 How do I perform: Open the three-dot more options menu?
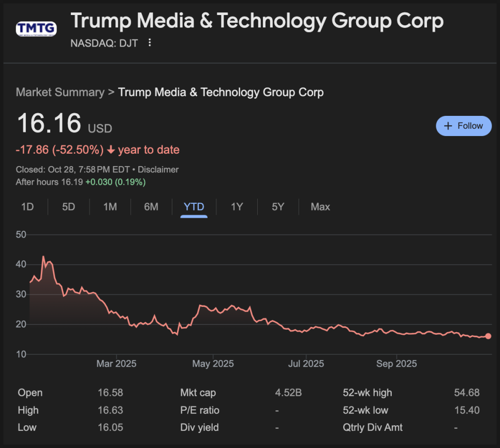coord(150,43)
